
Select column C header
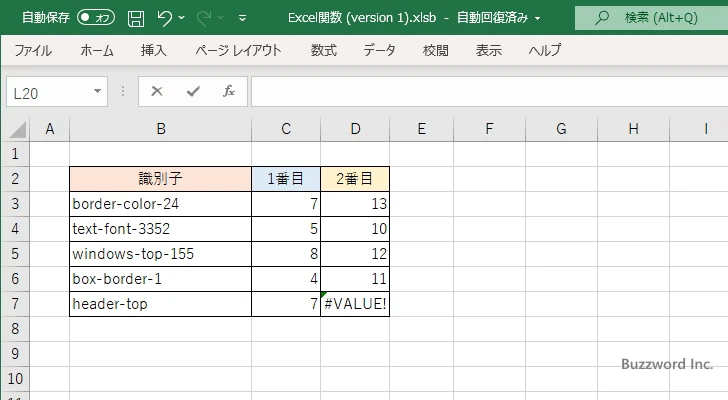point(286,129)
